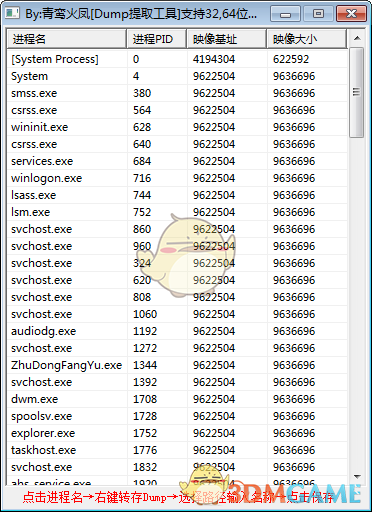Image resolution: width=372 pixels, height=512 pixels.
Task: Select smss.exe process row
Action: (x=177, y=93)
